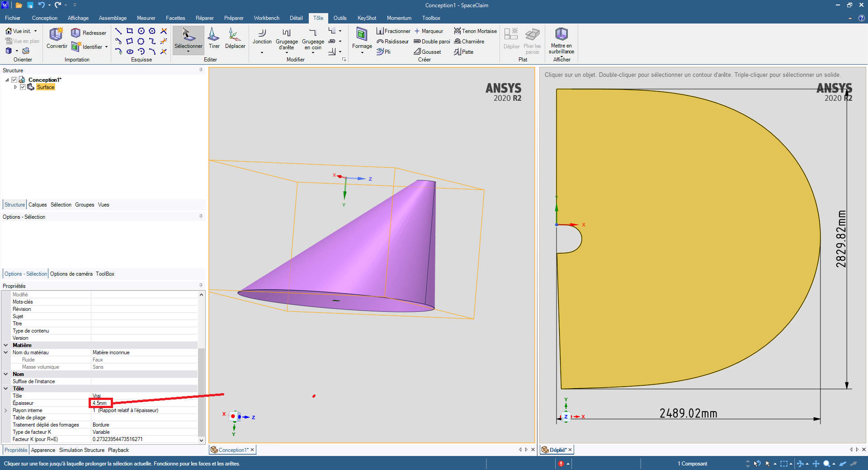
Task: Uncheck the Surface item checkbox
Action: click(23, 87)
